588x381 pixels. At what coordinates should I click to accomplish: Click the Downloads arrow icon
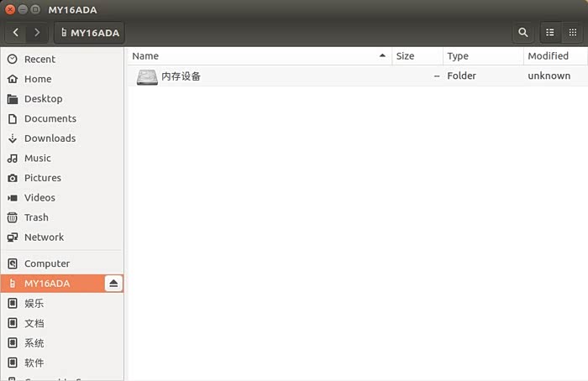(x=13, y=138)
